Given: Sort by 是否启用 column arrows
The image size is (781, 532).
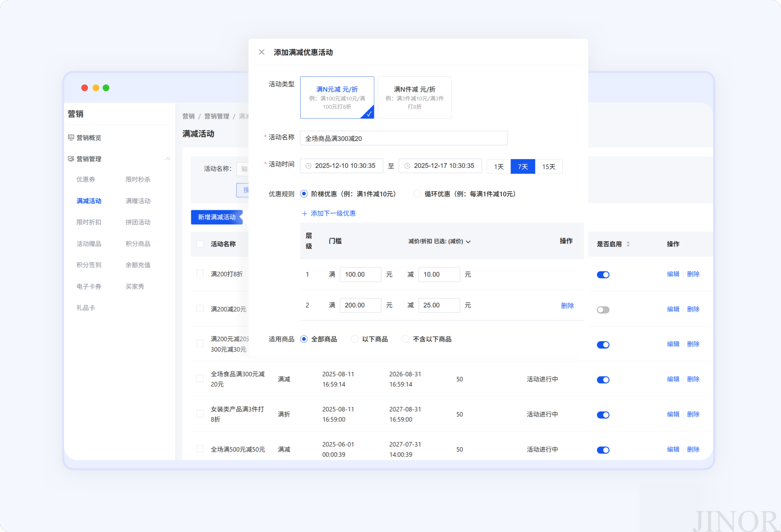Looking at the screenshot, I should click(628, 244).
